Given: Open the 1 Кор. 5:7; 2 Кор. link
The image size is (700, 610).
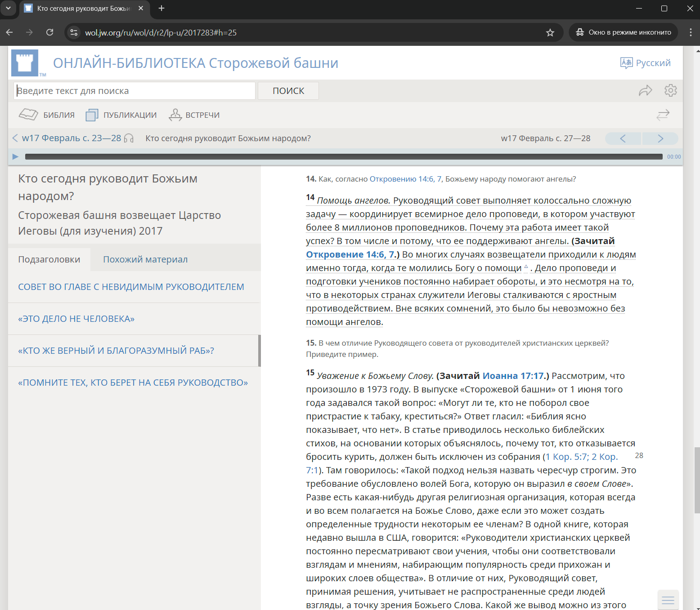Looking at the screenshot, I should tap(582, 457).
